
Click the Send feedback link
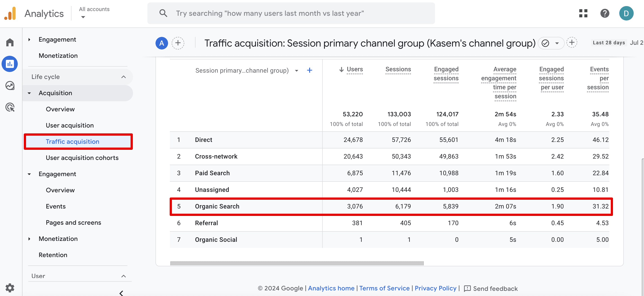(491, 288)
